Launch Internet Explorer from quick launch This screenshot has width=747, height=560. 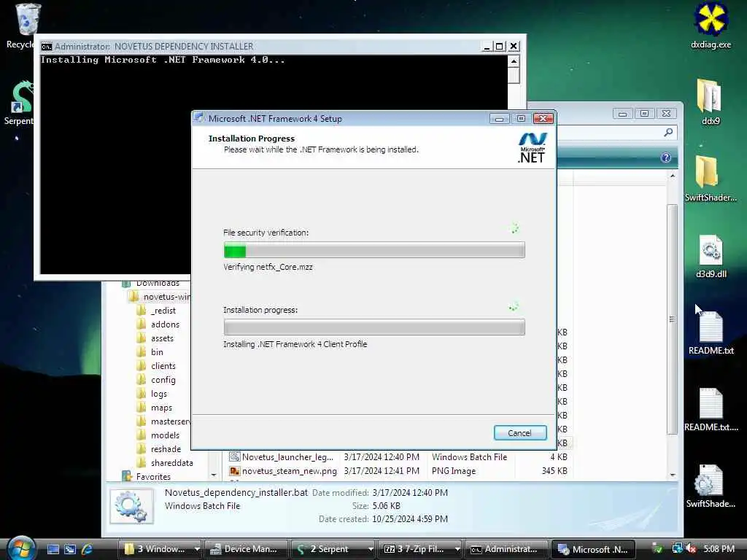pos(87,549)
